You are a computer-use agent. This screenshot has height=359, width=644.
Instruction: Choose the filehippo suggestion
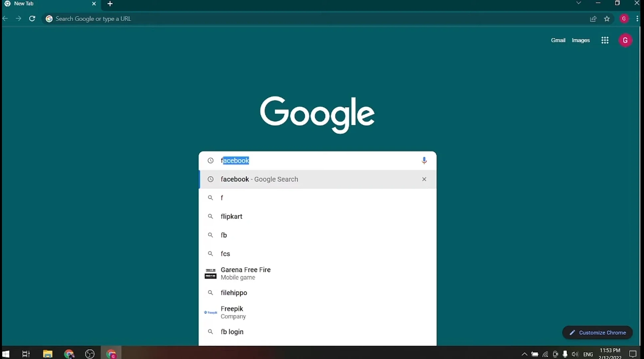(x=318, y=293)
